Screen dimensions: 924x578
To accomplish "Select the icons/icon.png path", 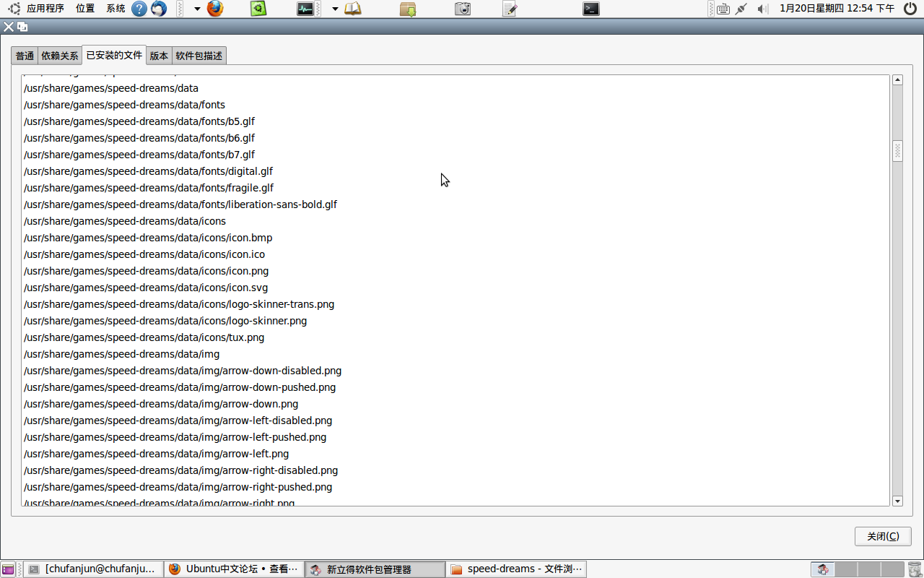I will tap(146, 271).
